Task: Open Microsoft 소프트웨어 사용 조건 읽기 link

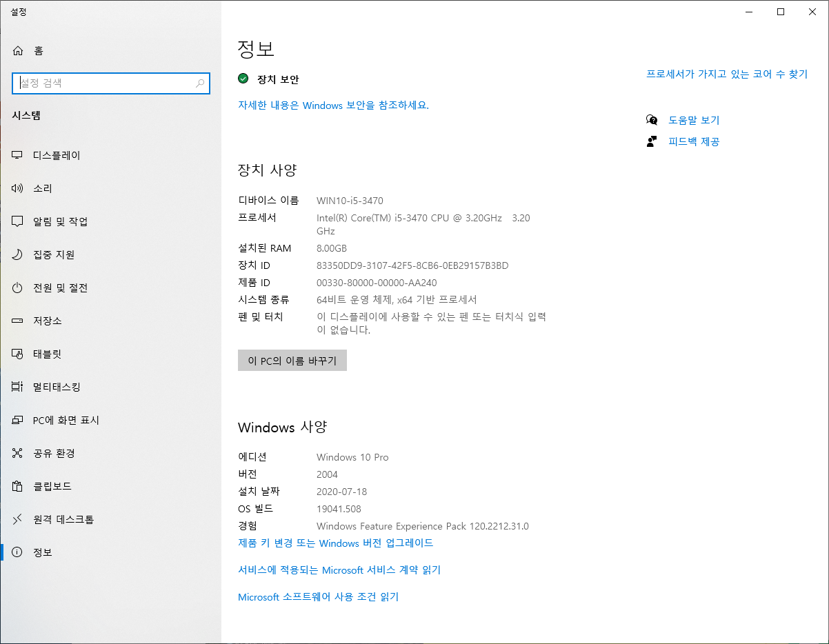Action: (x=319, y=597)
